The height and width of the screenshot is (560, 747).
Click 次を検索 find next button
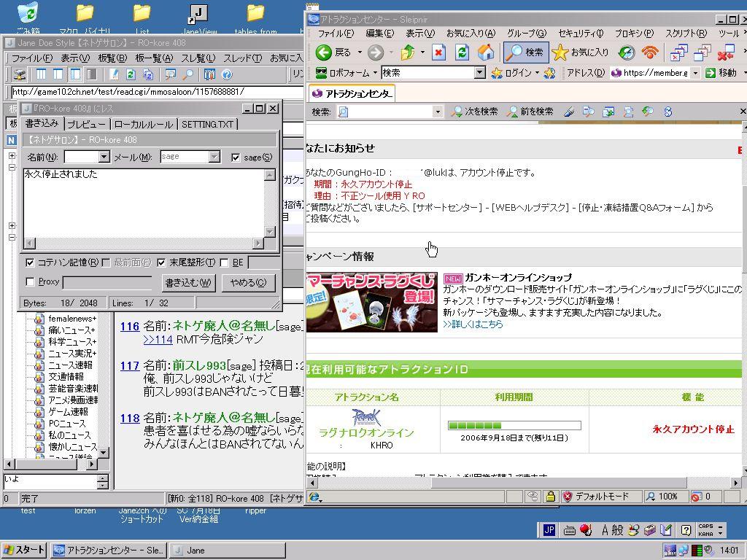coord(474,112)
